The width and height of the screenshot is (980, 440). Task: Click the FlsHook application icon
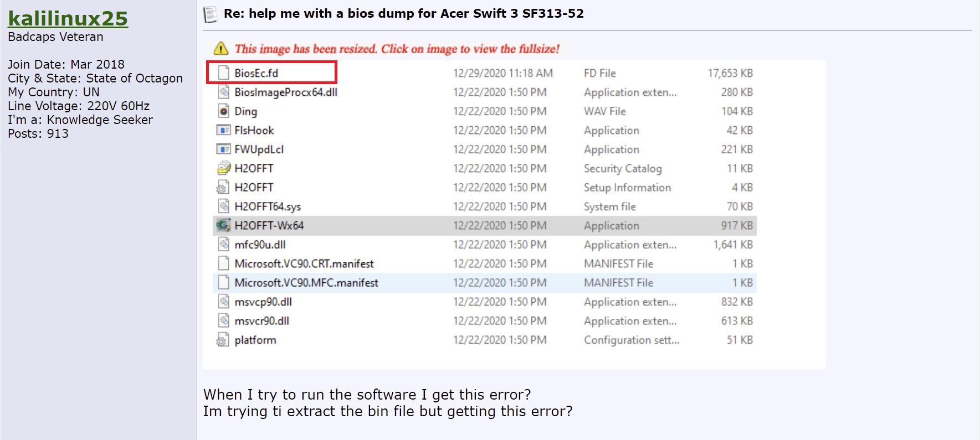tap(224, 131)
